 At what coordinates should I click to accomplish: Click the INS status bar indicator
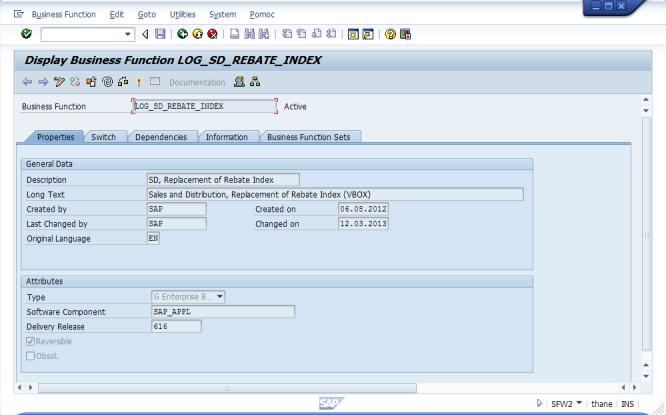627,404
